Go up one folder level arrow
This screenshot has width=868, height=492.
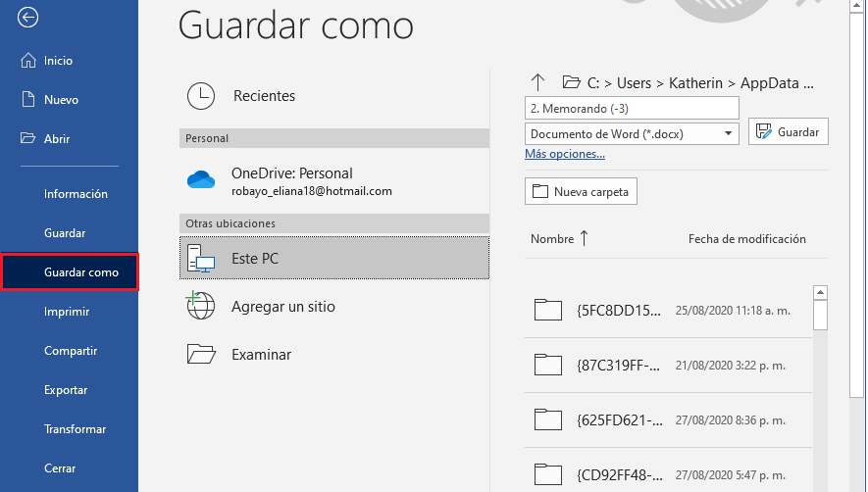(x=537, y=82)
